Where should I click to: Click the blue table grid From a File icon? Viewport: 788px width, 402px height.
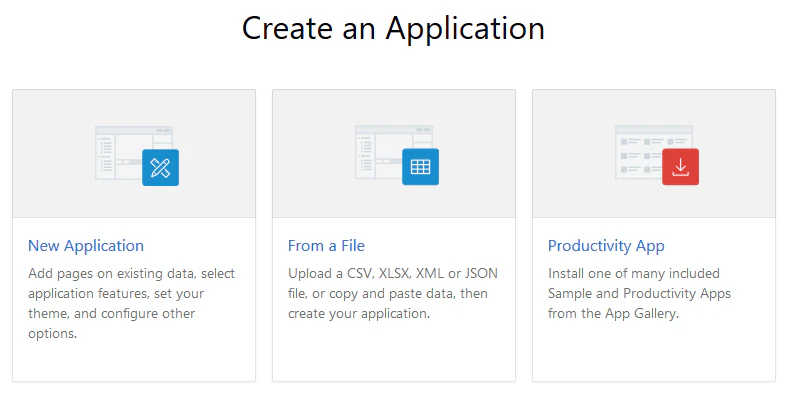coord(420,167)
